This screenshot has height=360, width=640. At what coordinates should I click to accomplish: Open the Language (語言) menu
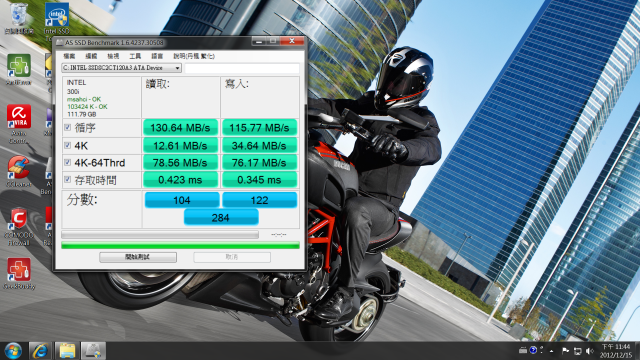[x=157, y=56]
